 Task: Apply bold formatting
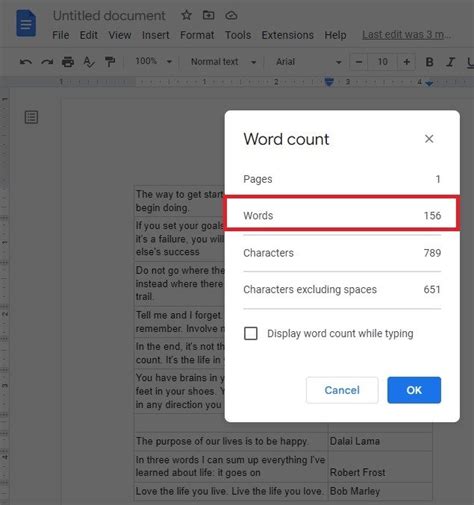click(429, 62)
